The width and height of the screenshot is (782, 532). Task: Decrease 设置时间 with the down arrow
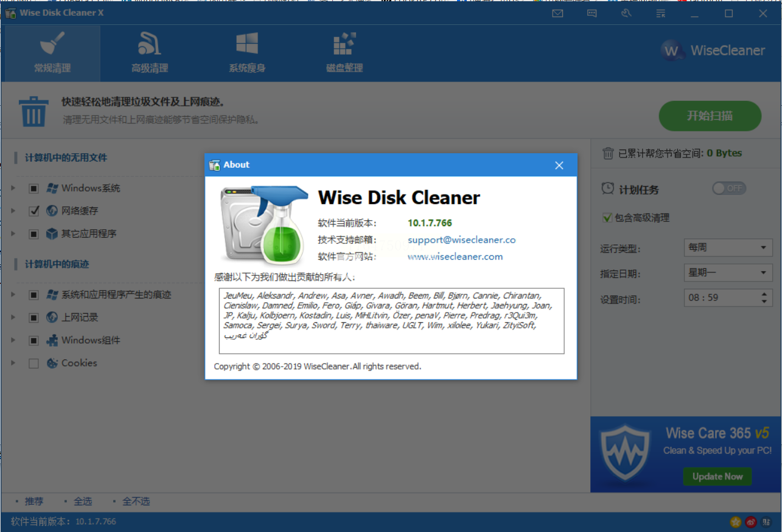click(x=764, y=302)
